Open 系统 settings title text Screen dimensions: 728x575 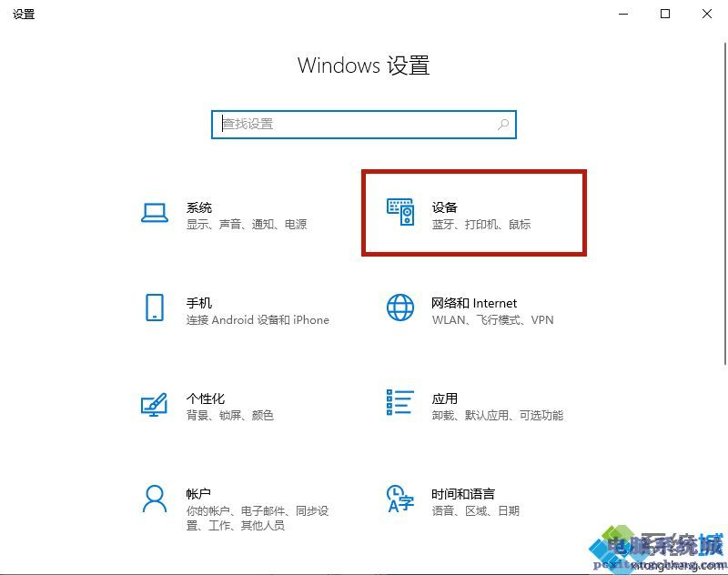click(199, 207)
